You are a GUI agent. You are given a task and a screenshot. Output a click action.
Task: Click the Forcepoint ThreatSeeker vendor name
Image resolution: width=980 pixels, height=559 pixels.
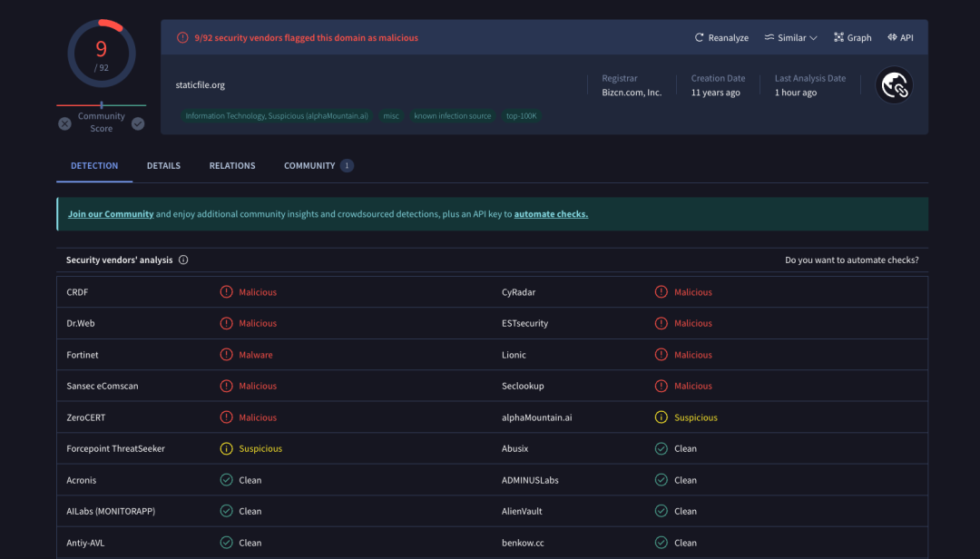[x=115, y=448]
